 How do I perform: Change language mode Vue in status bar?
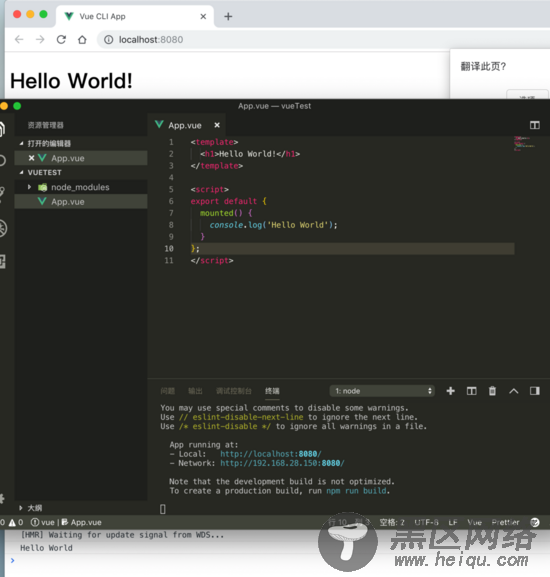[x=475, y=522]
